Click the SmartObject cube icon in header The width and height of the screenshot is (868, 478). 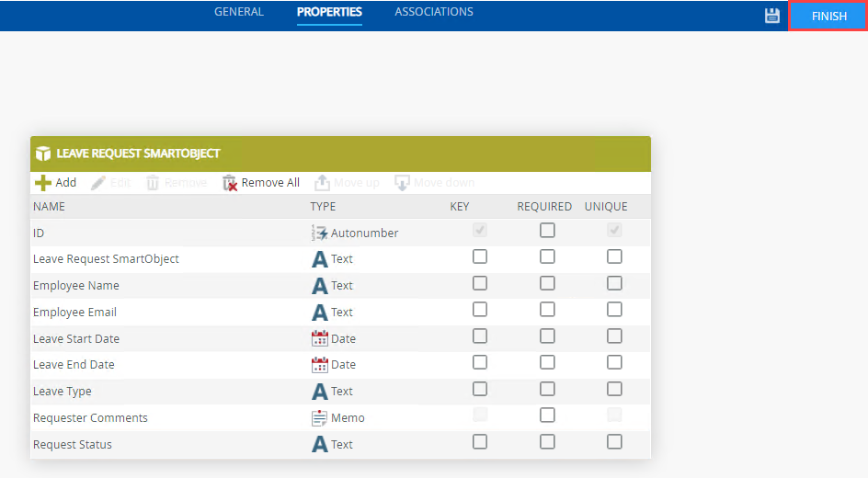pyautogui.click(x=43, y=154)
